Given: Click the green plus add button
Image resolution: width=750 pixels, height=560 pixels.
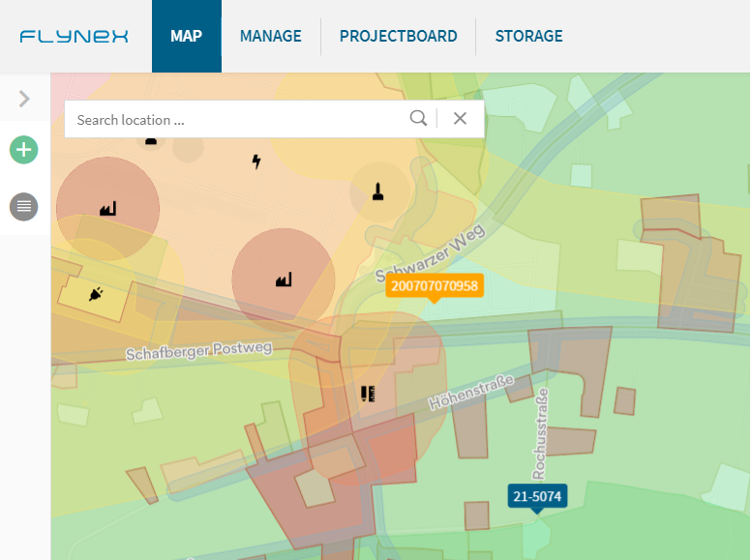Looking at the screenshot, I should [x=24, y=150].
